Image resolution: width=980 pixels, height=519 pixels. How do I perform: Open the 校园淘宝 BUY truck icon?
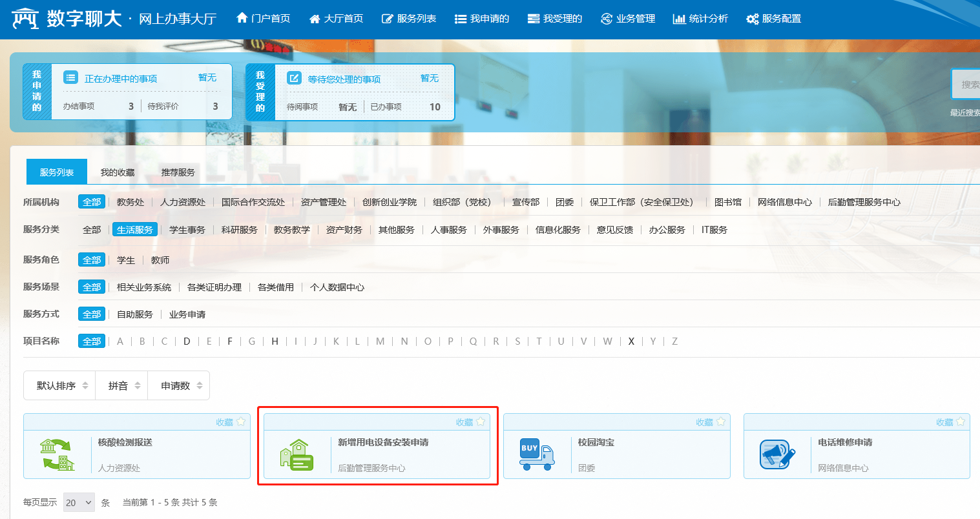tap(537, 454)
